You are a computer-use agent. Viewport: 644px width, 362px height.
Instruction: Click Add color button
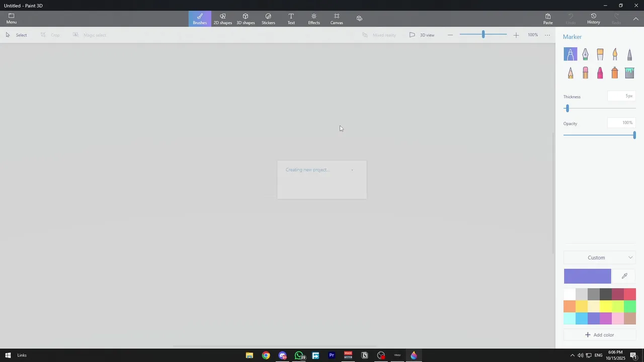tap(600, 335)
